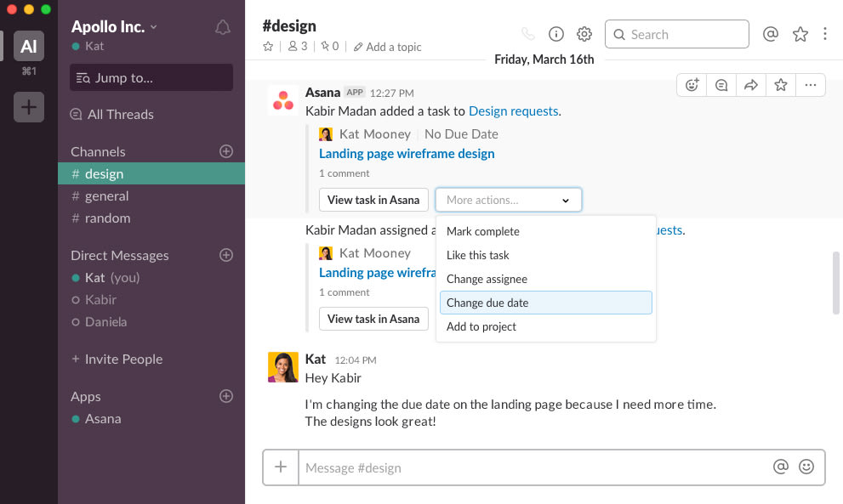Viewport: 843px width, 504px height.
Task: Open Kat's profile photo
Action: (x=282, y=367)
